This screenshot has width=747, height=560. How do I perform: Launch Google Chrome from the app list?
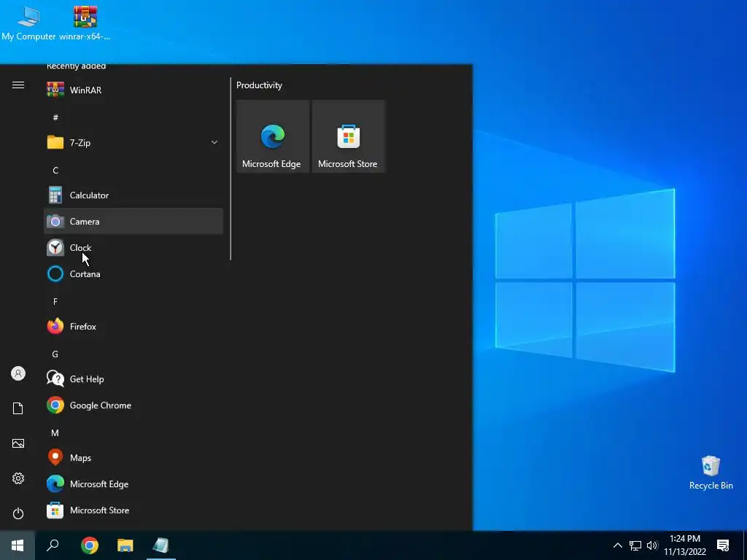133,405
